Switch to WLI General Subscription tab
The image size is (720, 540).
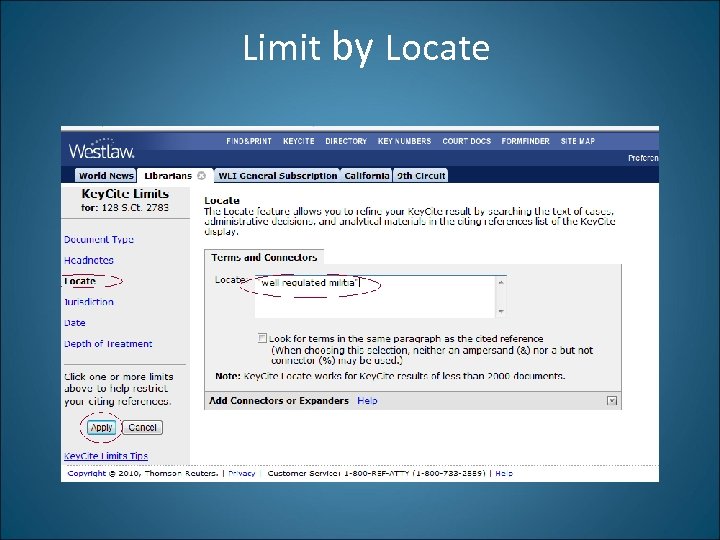pos(277,175)
